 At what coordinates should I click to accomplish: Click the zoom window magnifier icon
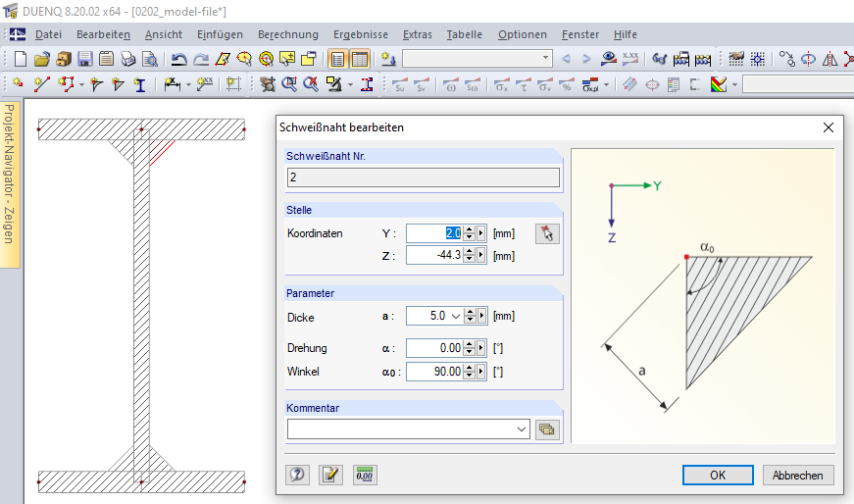point(289,84)
